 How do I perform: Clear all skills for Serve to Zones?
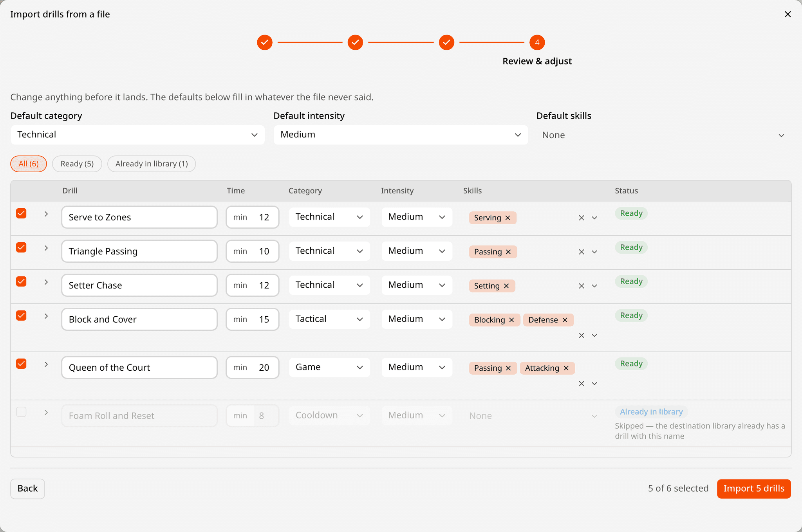[582, 218]
